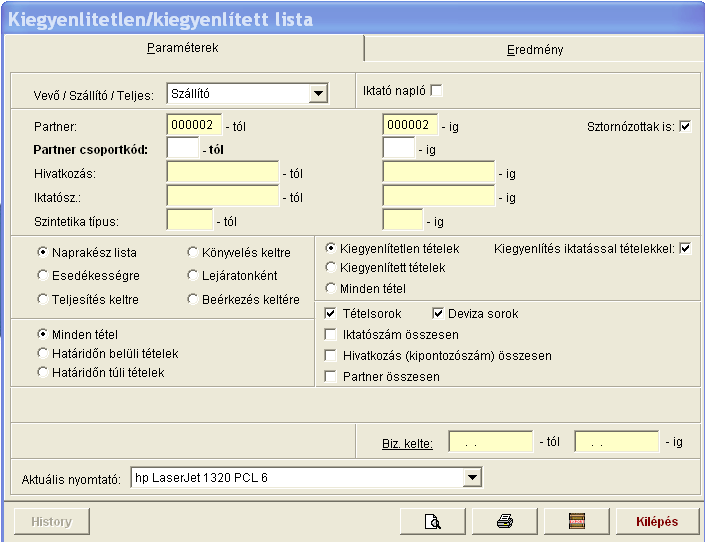Image resolution: width=705 pixels, height=542 pixels.
Task: Click the Kilépés exit button
Action: [657, 521]
